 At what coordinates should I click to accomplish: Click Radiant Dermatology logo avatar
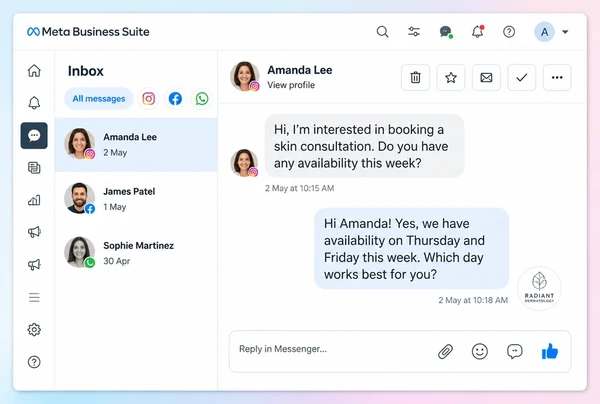[539, 288]
